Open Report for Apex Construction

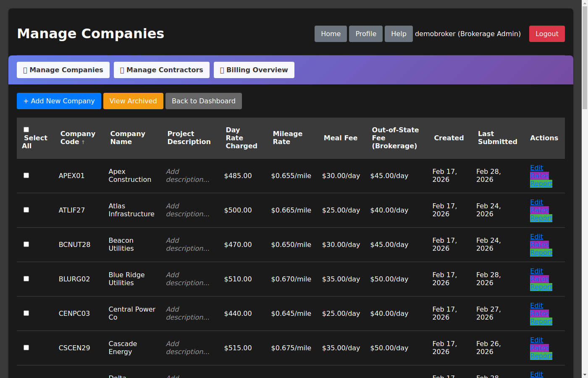(x=541, y=184)
